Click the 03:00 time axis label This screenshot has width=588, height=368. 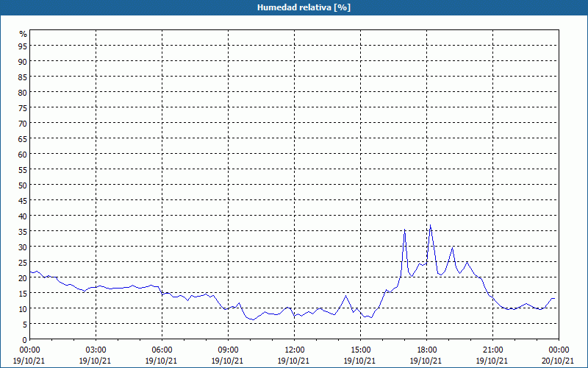point(96,350)
